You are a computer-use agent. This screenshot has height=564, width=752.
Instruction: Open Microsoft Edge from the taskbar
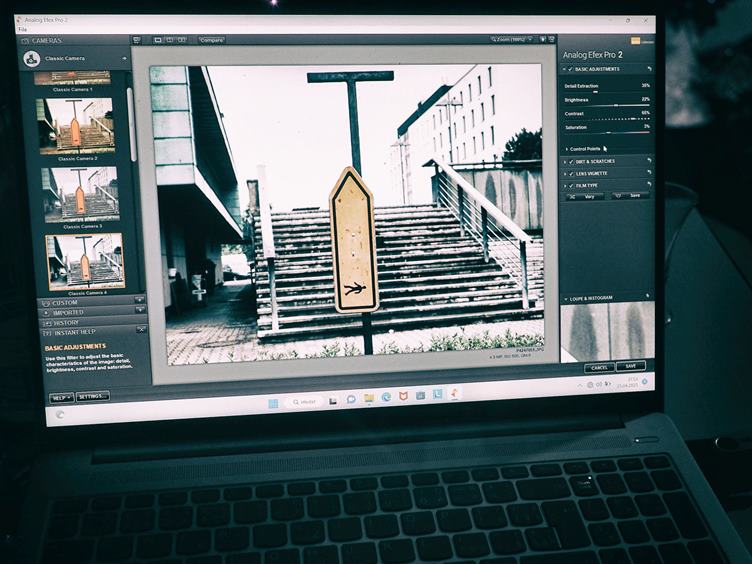386,397
